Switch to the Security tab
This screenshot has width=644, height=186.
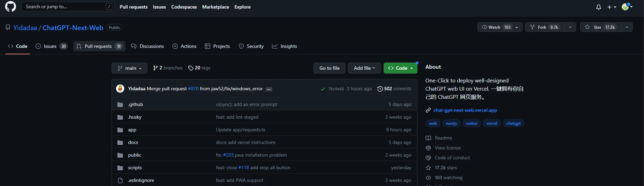[x=251, y=46]
